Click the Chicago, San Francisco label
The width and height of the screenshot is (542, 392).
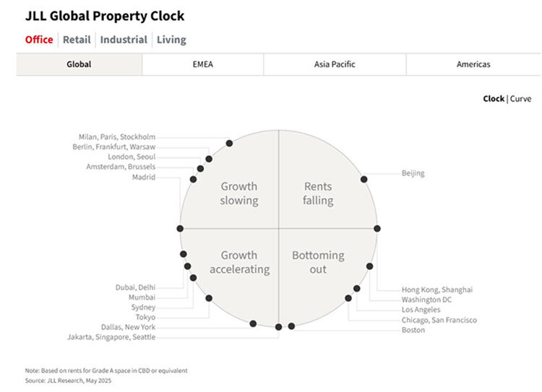pyautogui.click(x=439, y=320)
